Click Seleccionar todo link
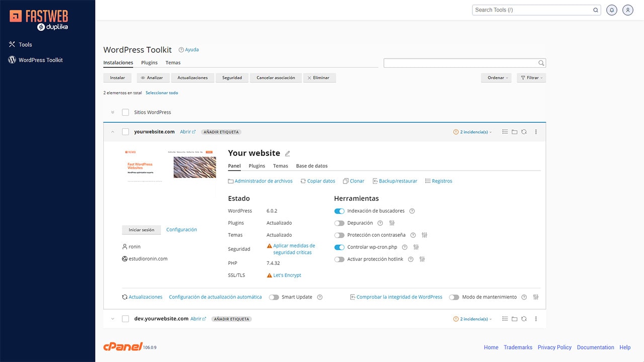The image size is (644, 362). (162, 93)
